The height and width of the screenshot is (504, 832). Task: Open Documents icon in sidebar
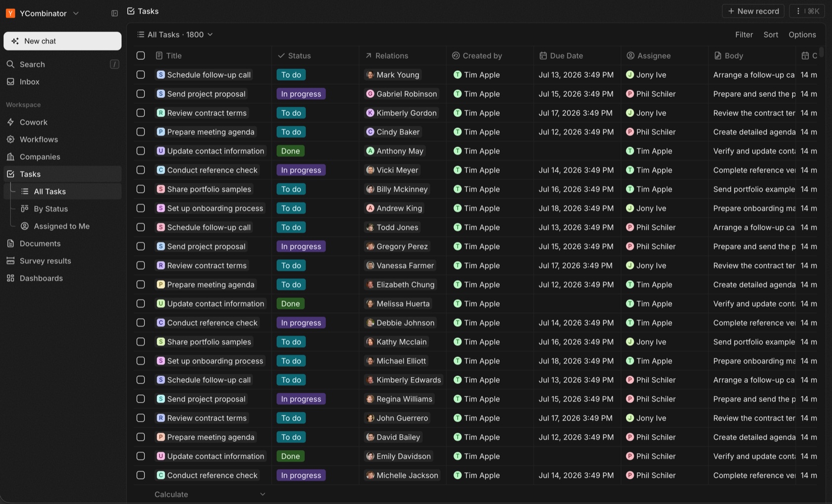[10, 244]
